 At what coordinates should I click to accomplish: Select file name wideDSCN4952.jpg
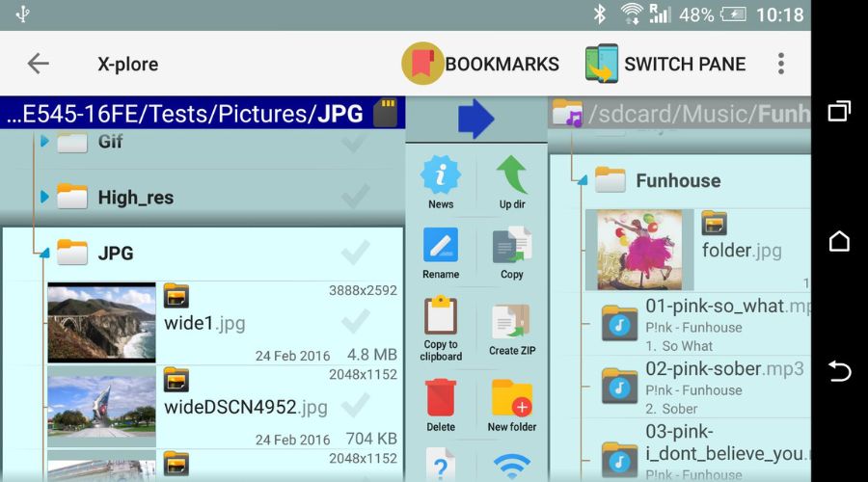pos(246,408)
